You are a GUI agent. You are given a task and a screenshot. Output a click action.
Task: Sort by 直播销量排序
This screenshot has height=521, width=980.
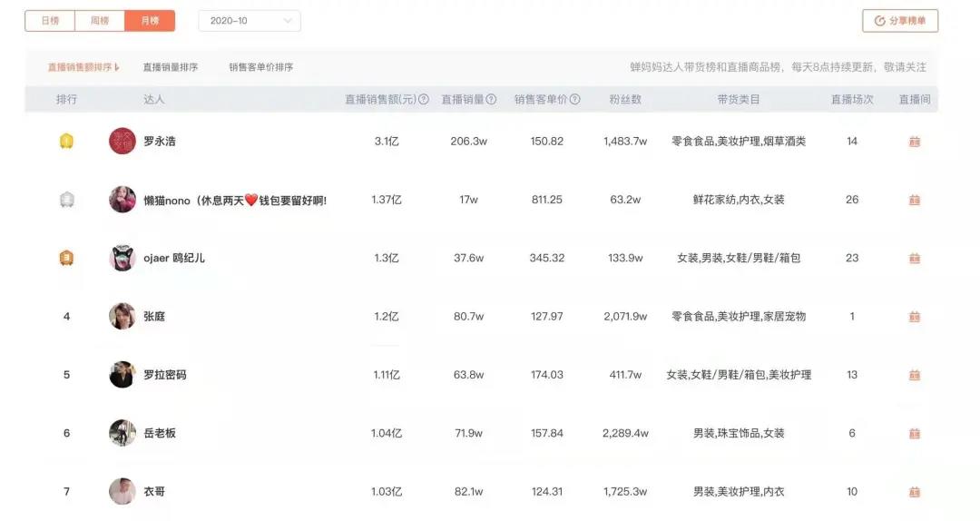tap(171, 67)
